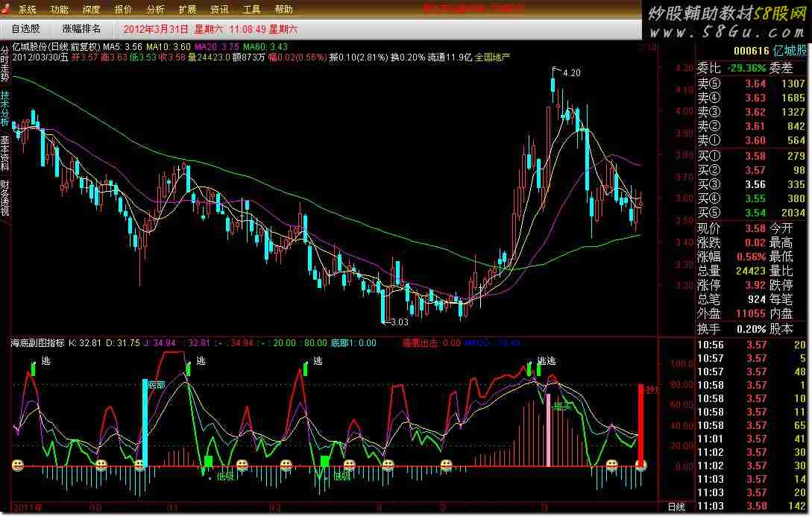
Task: Select the 买② 3.57 order row
Action: pyautogui.click(x=752, y=170)
